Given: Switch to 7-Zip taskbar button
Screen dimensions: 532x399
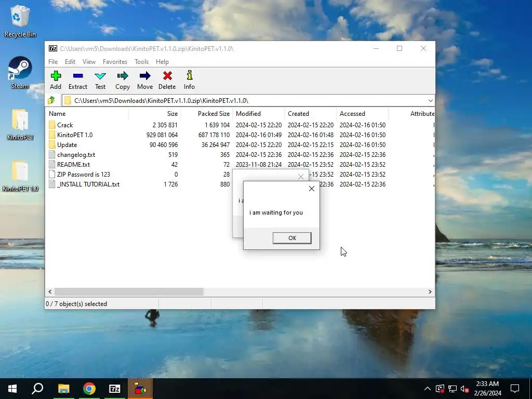Looking at the screenshot, I should pyautogui.click(x=115, y=389).
